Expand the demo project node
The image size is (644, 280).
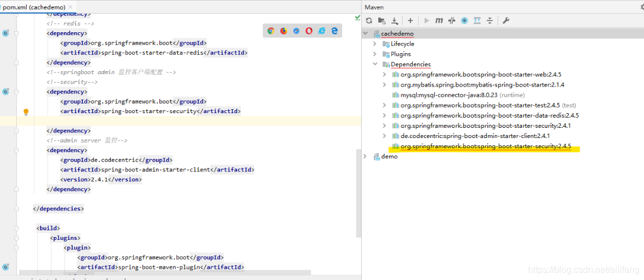click(365, 156)
